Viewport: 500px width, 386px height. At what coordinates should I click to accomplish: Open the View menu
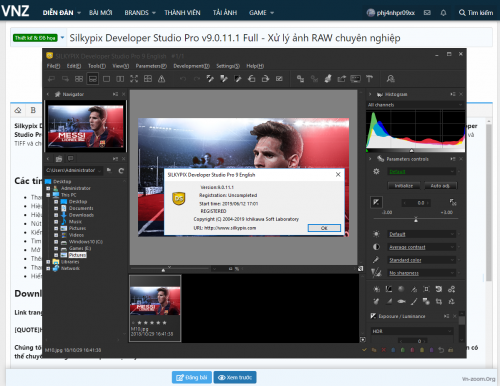click(x=121, y=66)
